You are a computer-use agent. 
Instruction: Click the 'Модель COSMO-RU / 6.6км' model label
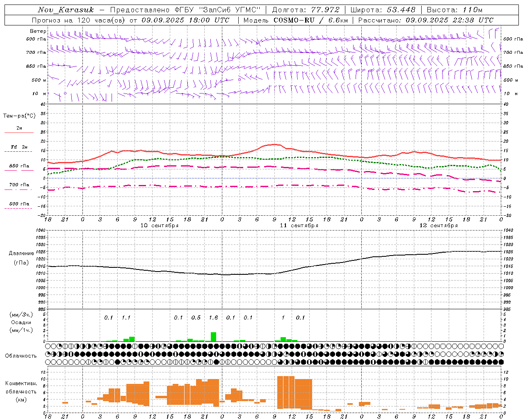pyautogui.click(x=296, y=20)
